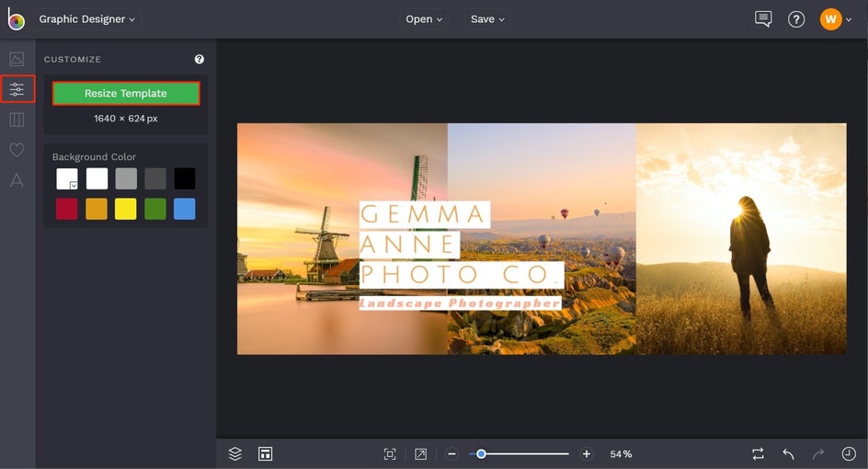Screen dimensions: 868x469
Task: Click the Resize Template button
Action: [x=126, y=93]
